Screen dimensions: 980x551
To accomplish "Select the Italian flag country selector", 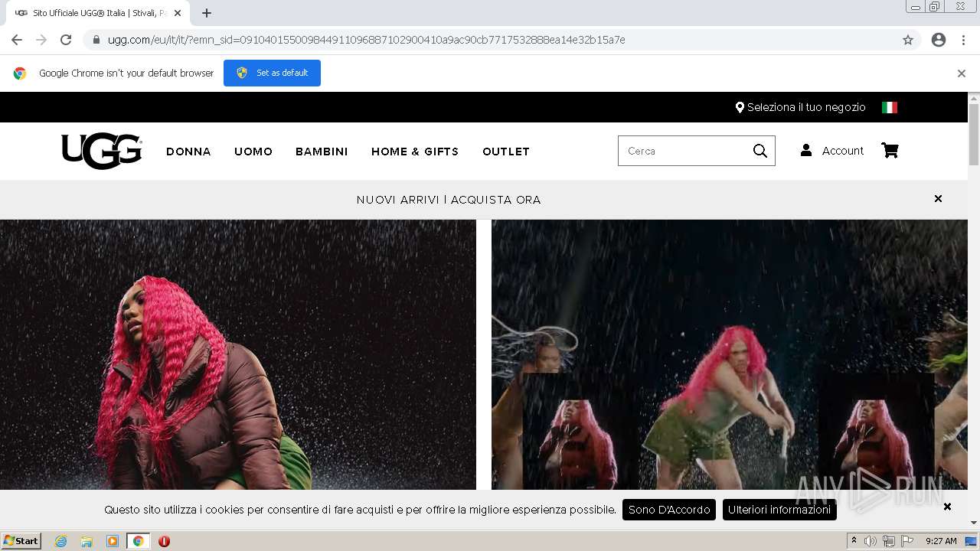I will [x=890, y=107].
